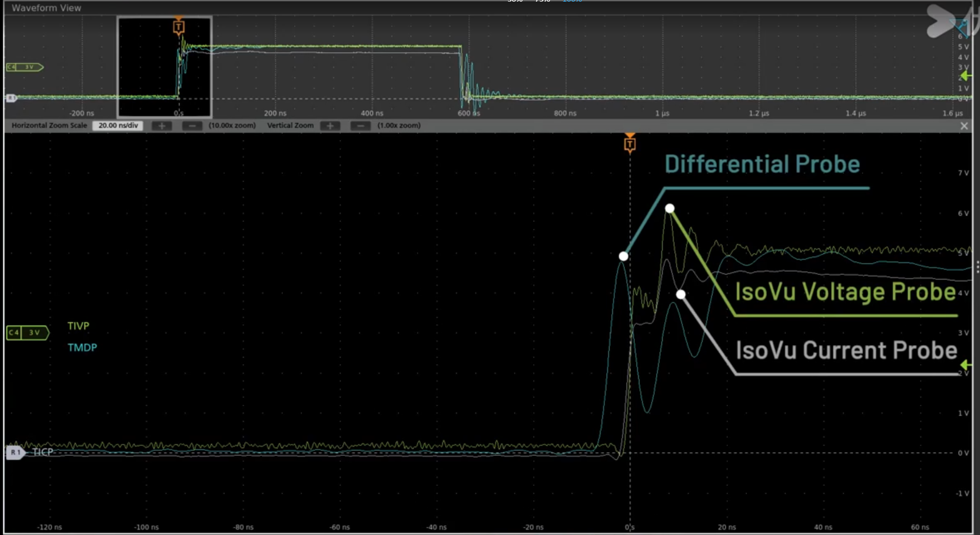Image resolution: width=980 pixels, height=535 pixels.
Task: Edit the Horizontal Zoom Scale value field
Action: pos(118,125)
